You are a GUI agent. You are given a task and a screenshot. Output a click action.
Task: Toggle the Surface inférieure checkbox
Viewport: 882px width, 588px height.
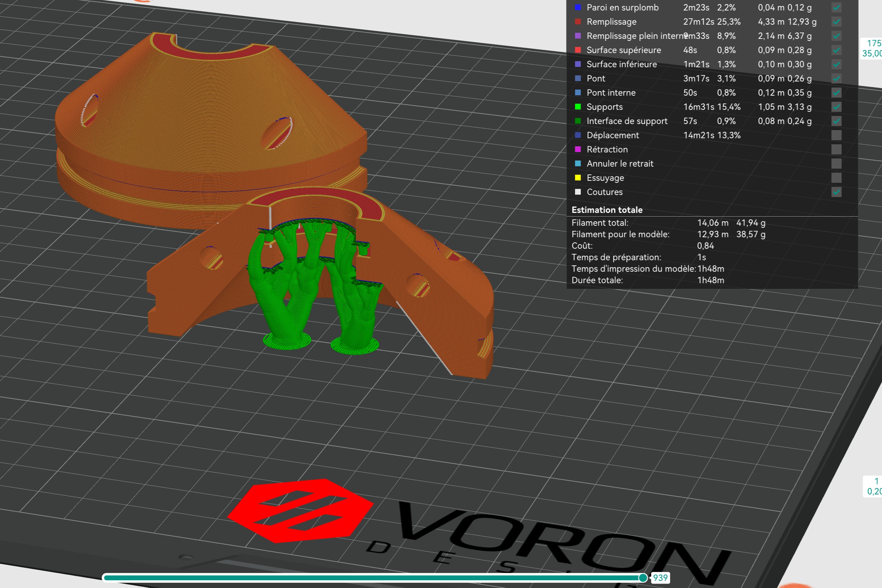(836, 65)
